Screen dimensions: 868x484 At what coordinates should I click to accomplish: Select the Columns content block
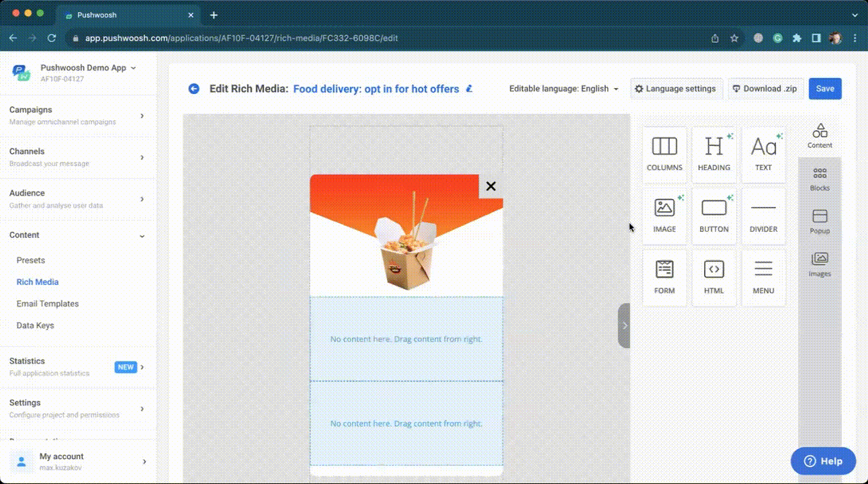pos(664,155)
